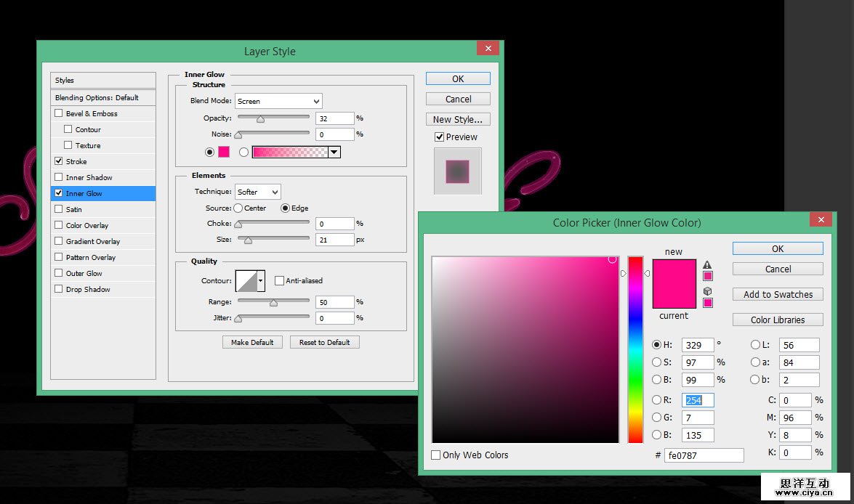Select the Center source radio button
This screenshot has height=504, width=854.
238,208
